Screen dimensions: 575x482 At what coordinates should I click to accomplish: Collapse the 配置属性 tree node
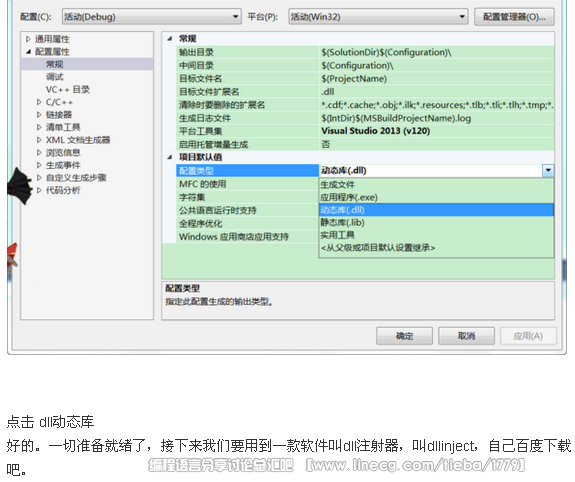28,51
